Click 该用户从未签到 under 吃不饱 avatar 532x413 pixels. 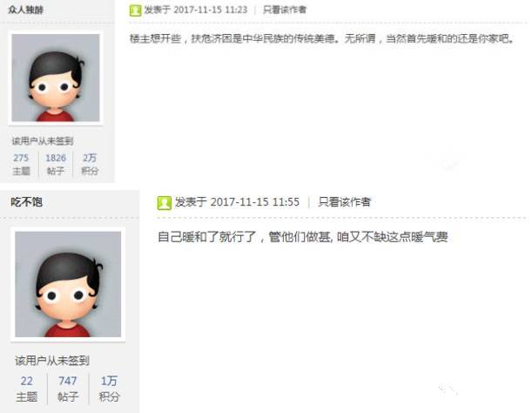click(52, 361)
